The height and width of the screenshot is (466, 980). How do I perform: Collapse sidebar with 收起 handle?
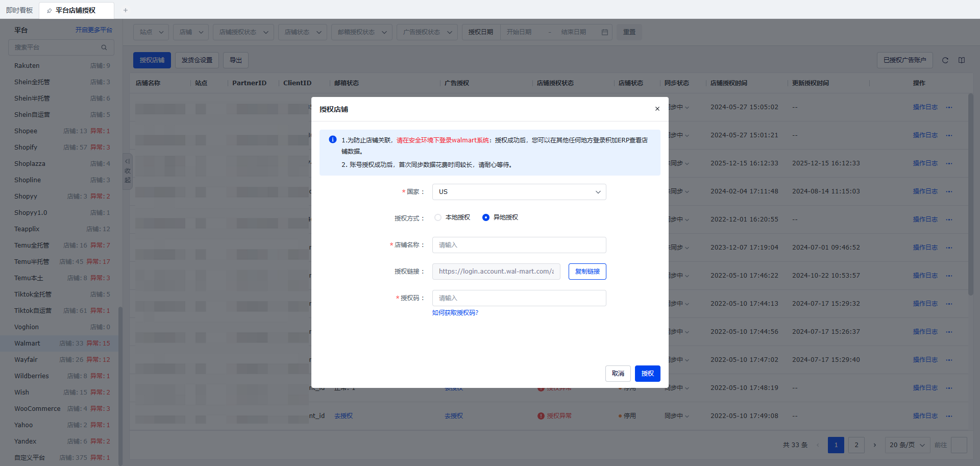(x=128, y=171)
